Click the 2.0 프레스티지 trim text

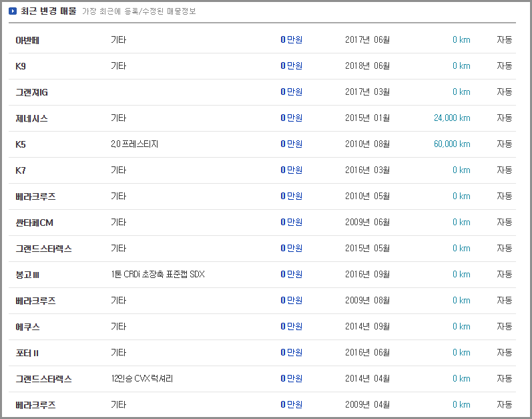tap(135, 144)
